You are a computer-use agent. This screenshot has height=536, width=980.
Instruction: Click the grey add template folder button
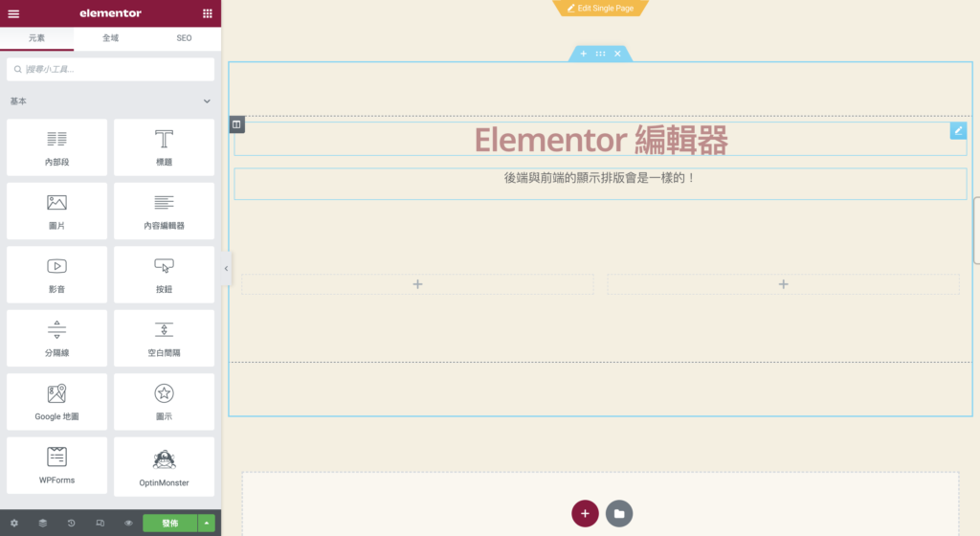[x=619, y=514]
